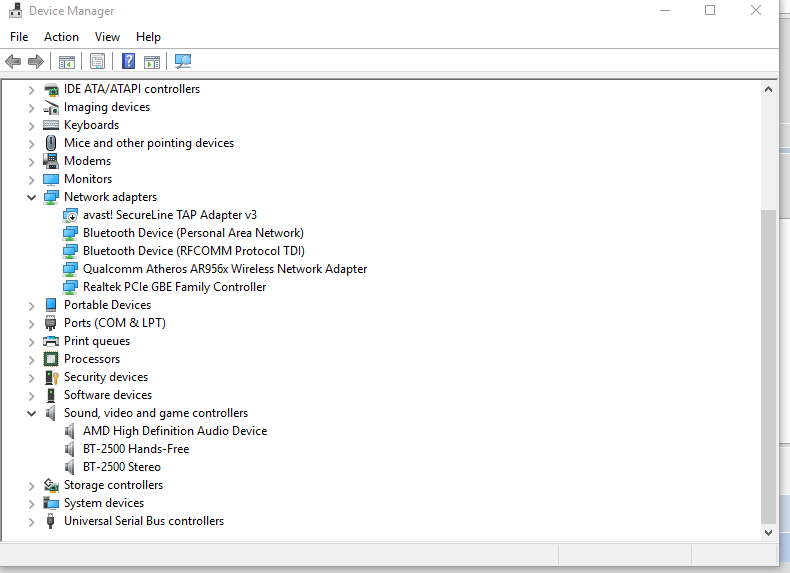Image resolution: width=790 pixels, height=573 pixels.
Task: Click Scan for hardware changes icon
Action: pos(183,61)
